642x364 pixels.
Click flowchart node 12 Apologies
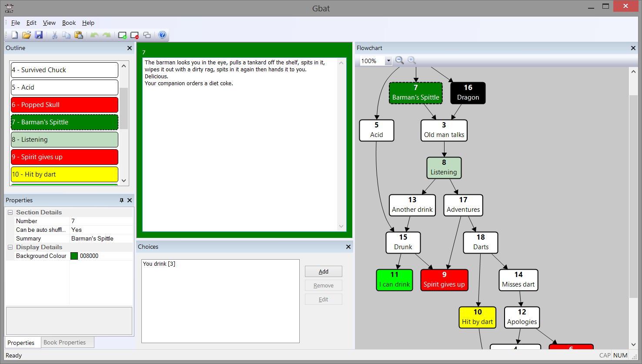pyautogui.click(x=522, y=317)
